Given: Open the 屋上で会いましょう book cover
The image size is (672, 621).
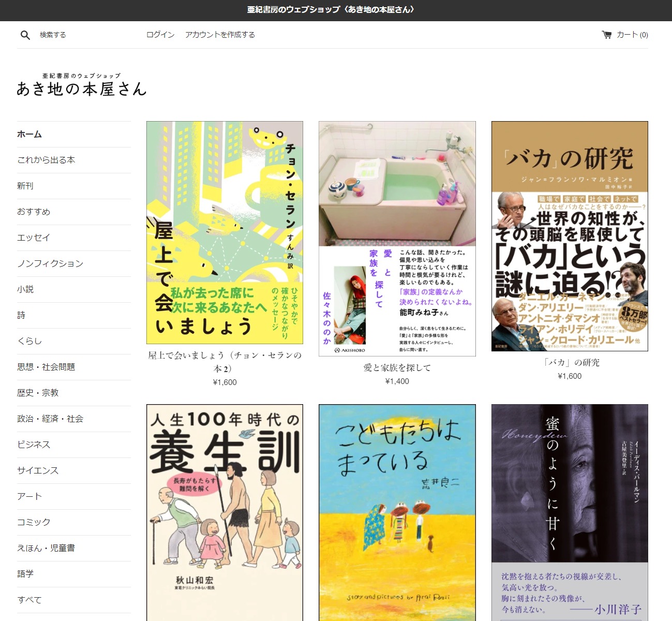Looking at the screenshot, I should (225, 233).
